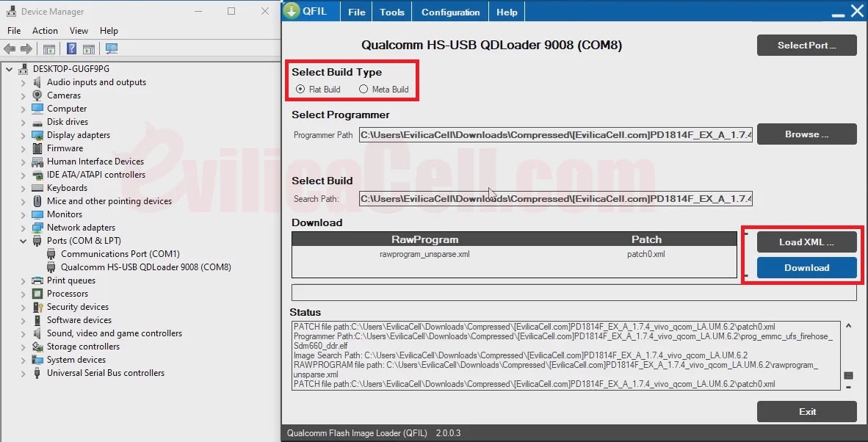Select the Meta Build radio button

(364, 90)
